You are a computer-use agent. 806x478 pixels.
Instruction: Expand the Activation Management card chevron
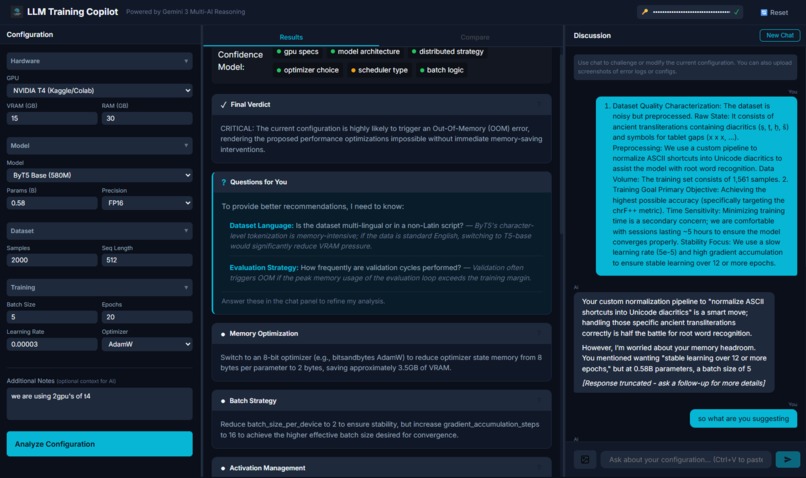[x=539, y=468]
